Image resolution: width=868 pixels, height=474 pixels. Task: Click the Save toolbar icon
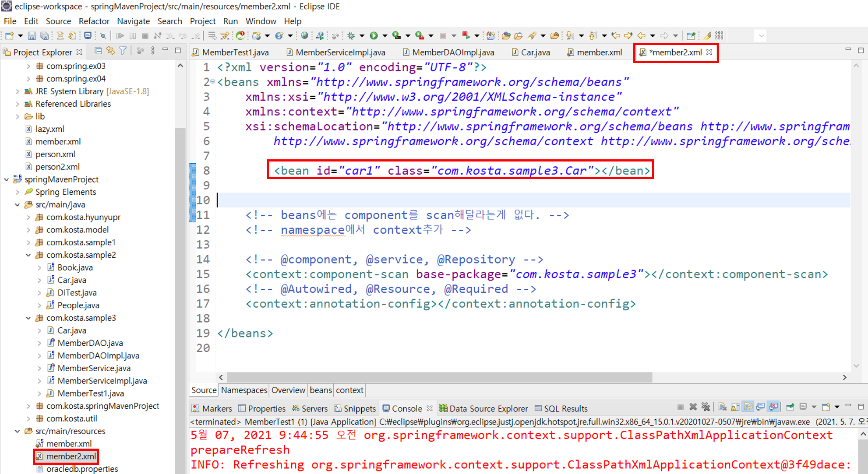pos(32,36)
